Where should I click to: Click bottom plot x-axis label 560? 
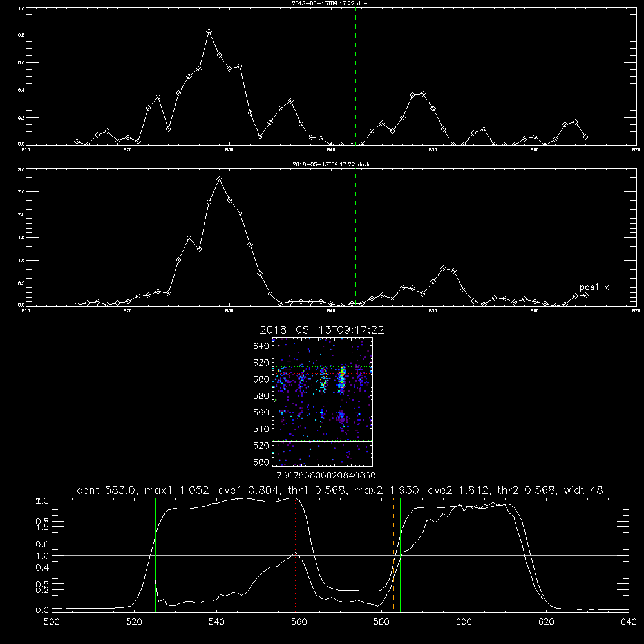(x=299, y=622)
